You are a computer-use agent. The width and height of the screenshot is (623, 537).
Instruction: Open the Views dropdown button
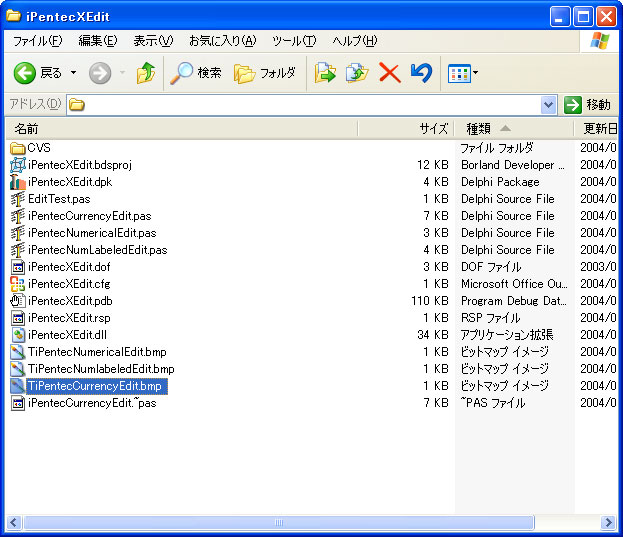463,73
